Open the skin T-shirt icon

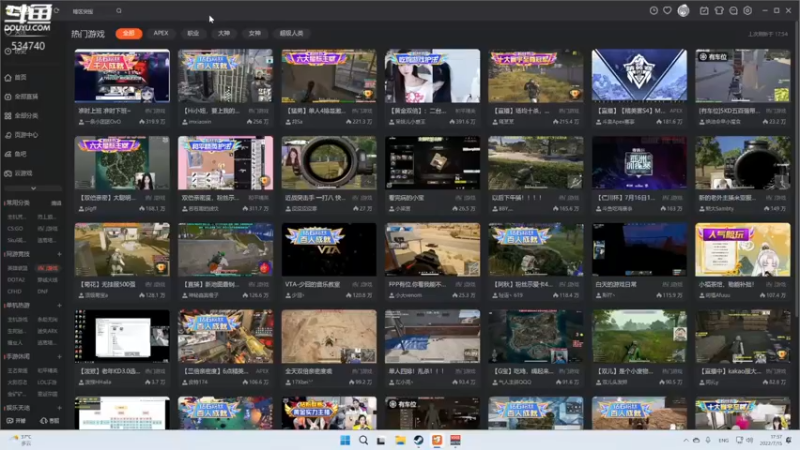pos(719,10)
